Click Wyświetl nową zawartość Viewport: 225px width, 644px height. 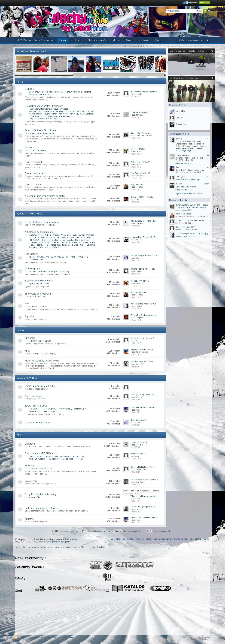(191, 40)
